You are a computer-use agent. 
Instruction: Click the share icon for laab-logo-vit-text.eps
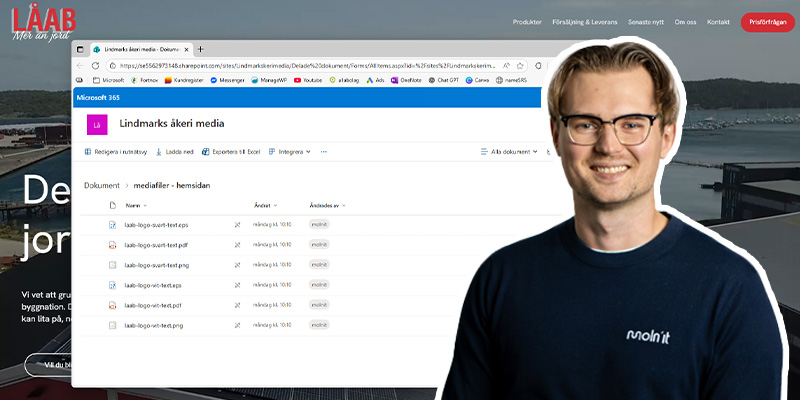(237, 285)
